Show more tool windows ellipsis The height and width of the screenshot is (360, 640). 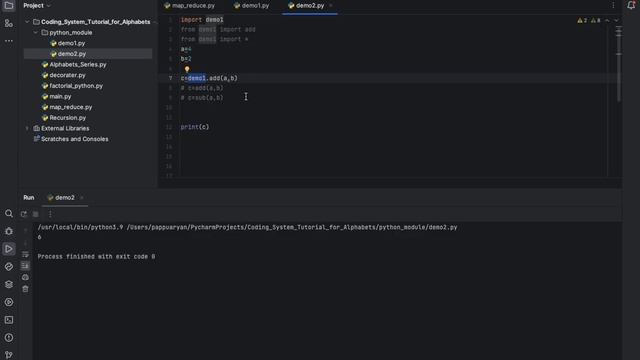click(x=9, y=41)
